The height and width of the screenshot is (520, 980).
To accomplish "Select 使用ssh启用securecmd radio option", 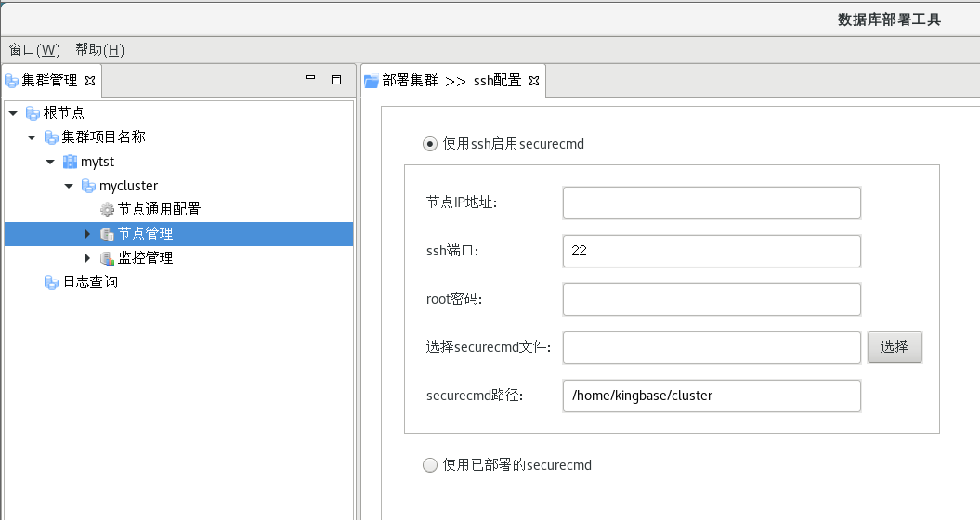I will tap(429, 144).
